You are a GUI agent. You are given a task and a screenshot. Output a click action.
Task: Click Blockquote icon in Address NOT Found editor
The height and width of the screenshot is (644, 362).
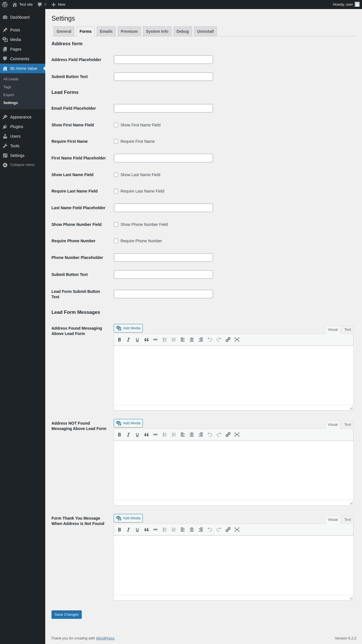pos(146,435)
